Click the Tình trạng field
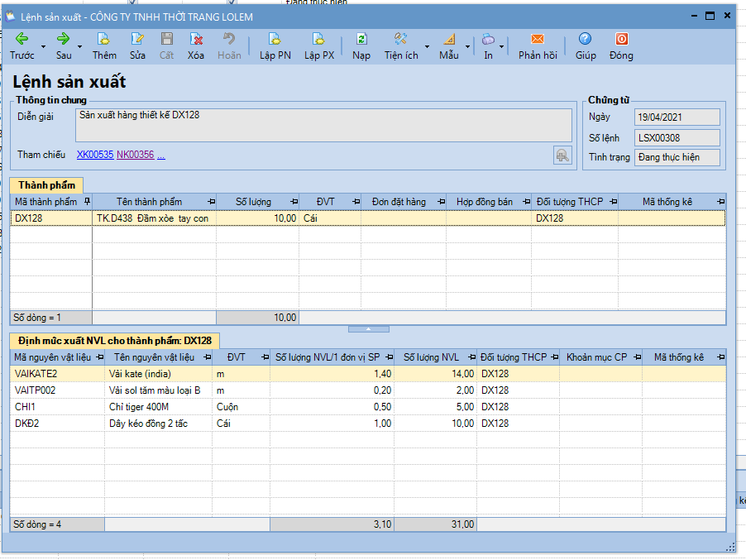 pos(677,157)
